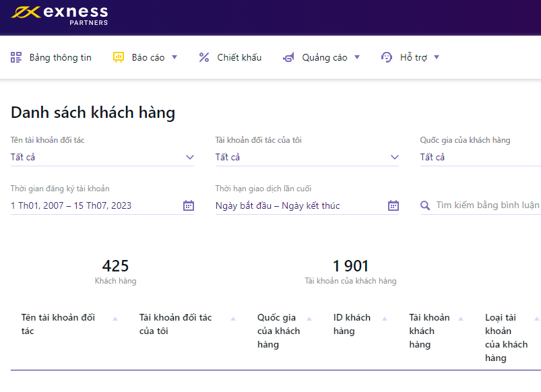The image size is (541, 392).
Task: Click the registration date range field
Action: point(102,205)
